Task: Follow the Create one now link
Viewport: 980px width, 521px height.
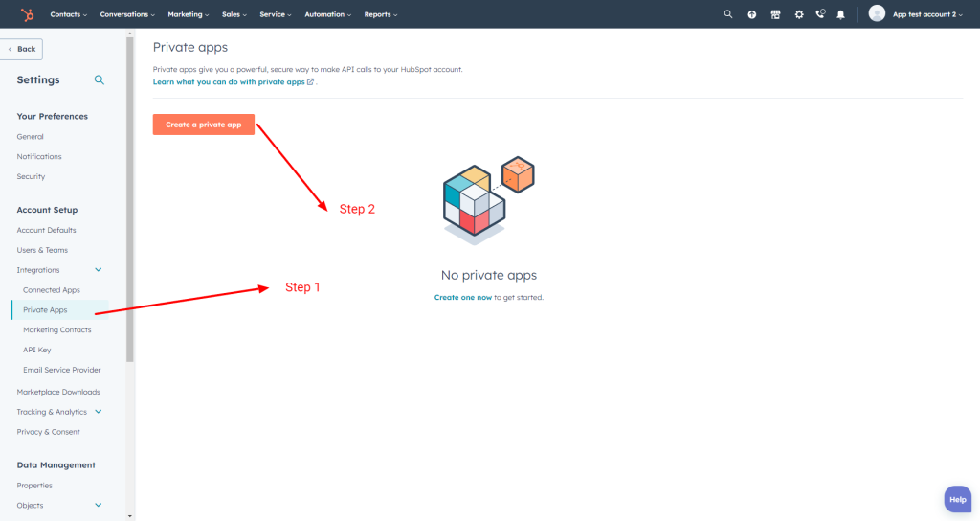Action: click(463, 297)
